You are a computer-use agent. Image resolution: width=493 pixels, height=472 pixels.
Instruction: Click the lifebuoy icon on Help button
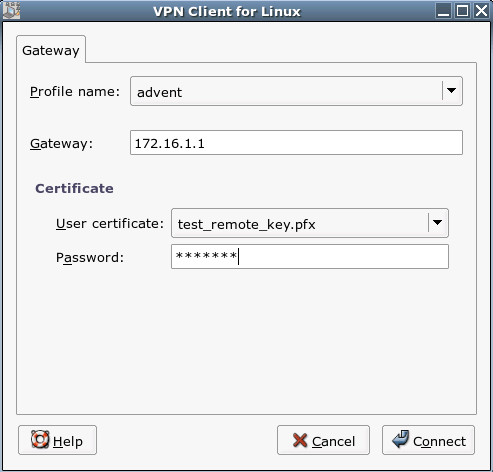coord(40,439)
